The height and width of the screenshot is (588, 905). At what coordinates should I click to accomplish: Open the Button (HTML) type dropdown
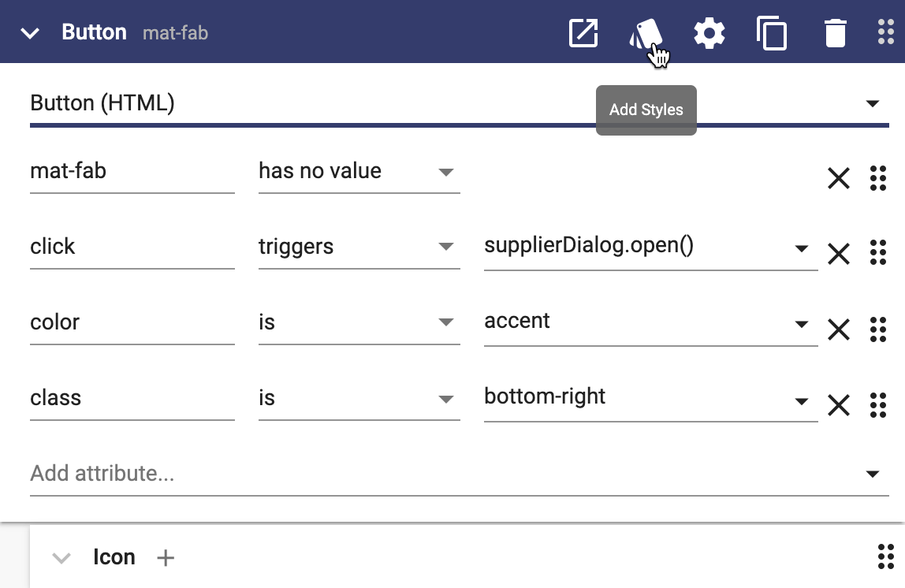click(872, 103)
